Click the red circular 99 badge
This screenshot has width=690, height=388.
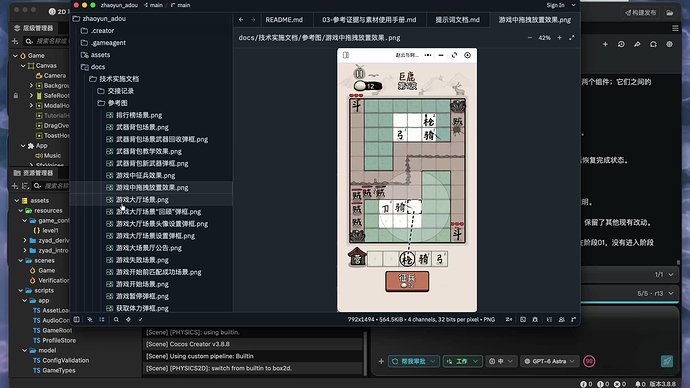click(589, 361)
